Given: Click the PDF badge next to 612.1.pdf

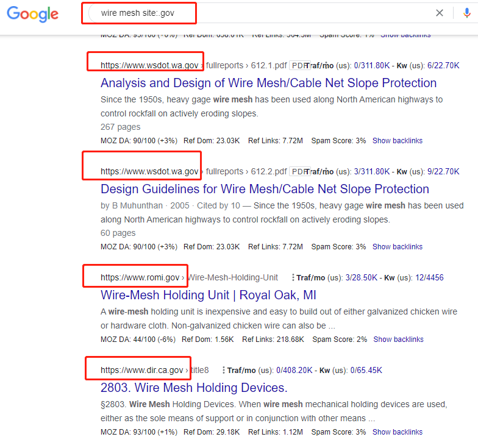Looking at the screenshot, I should [x=300, y=66].
